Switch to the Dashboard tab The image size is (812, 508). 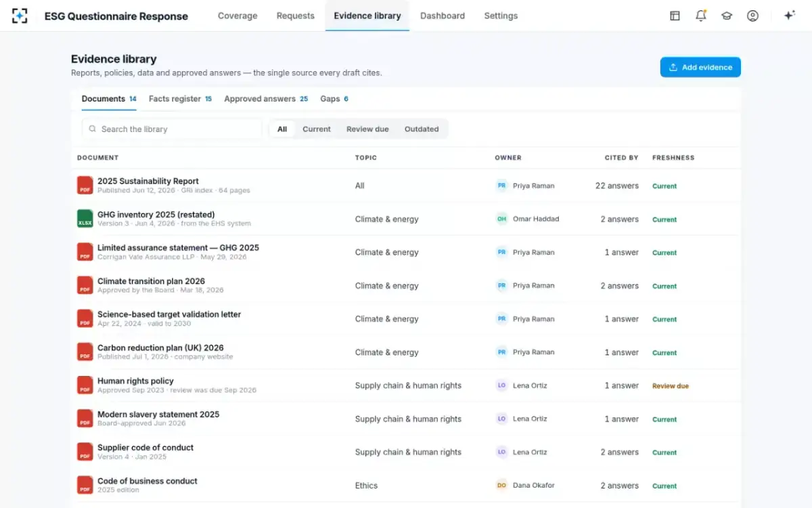point(443,16)
